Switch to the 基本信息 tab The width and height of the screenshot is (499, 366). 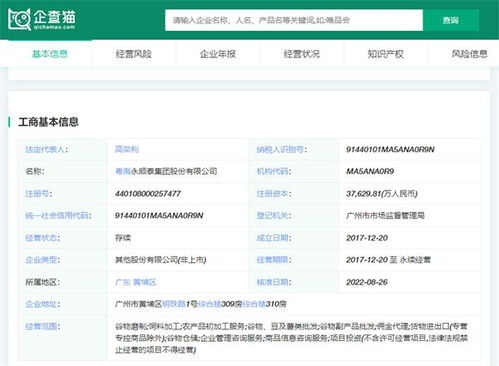(x=50, y=54)
